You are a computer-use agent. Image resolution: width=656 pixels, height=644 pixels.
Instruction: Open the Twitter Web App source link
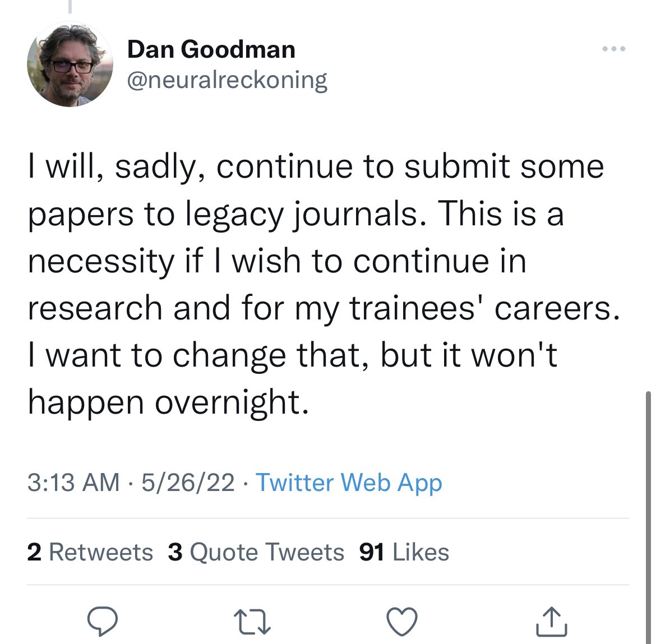pos(349,483)
